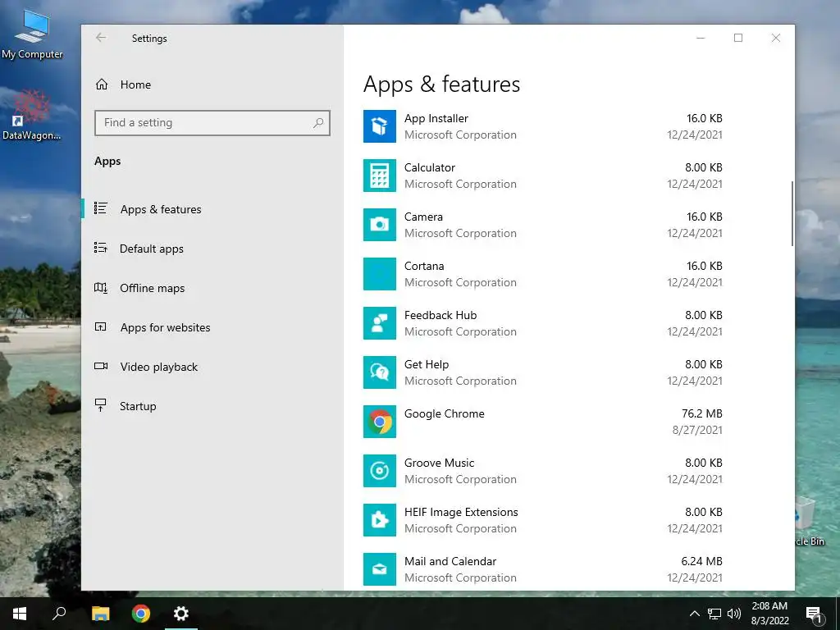Click the Settings gear on the taskbar
The width and height of the screenshot is (840, 630).
tap(181, 614)
